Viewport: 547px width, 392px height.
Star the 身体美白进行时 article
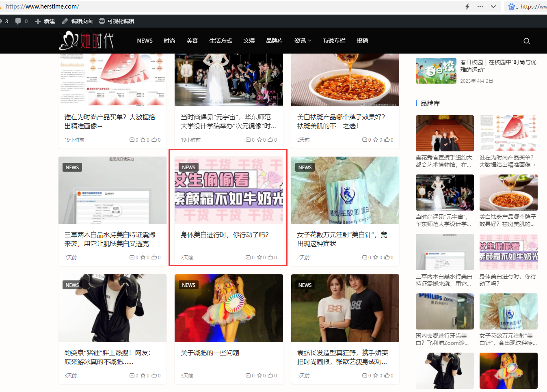pos(259,257)
